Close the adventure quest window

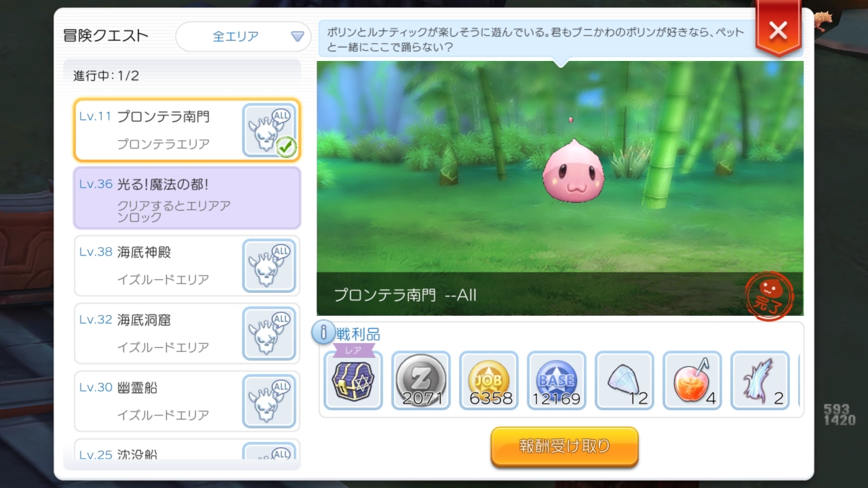[x=778, y=30]
